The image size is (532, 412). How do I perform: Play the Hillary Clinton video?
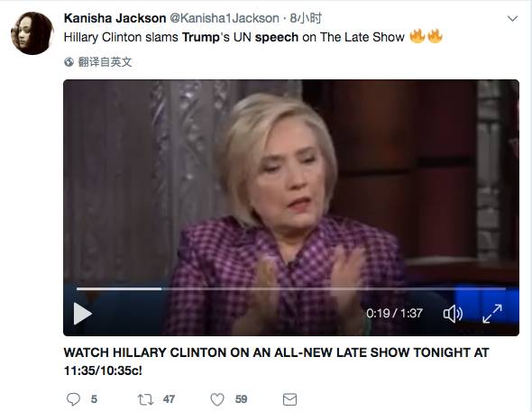(x=82, y=314)
